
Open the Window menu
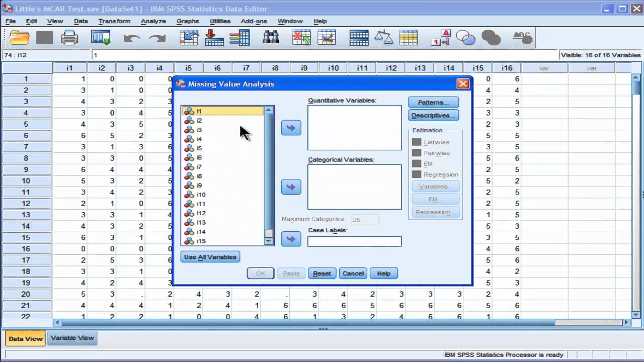[x=290, y=21]
